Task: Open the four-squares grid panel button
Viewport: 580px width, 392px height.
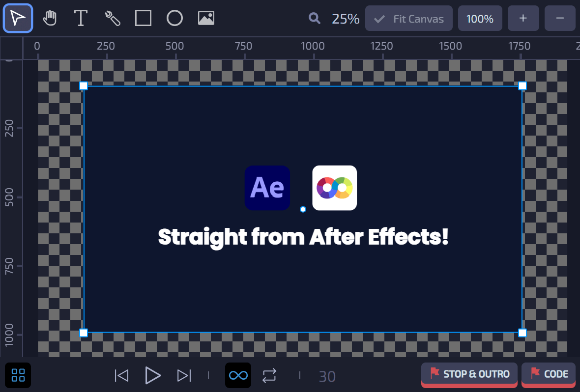Action: [x=18, y=375]
